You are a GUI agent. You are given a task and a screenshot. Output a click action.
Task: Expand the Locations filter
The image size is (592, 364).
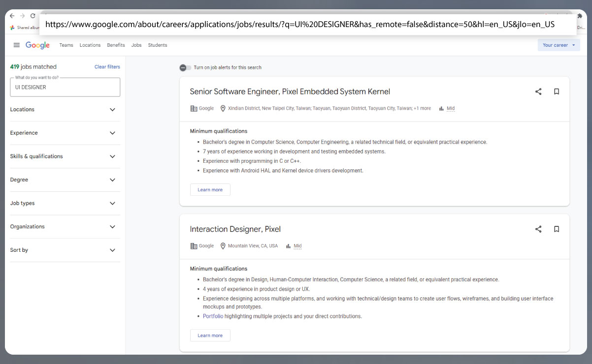tap(65, 110)
